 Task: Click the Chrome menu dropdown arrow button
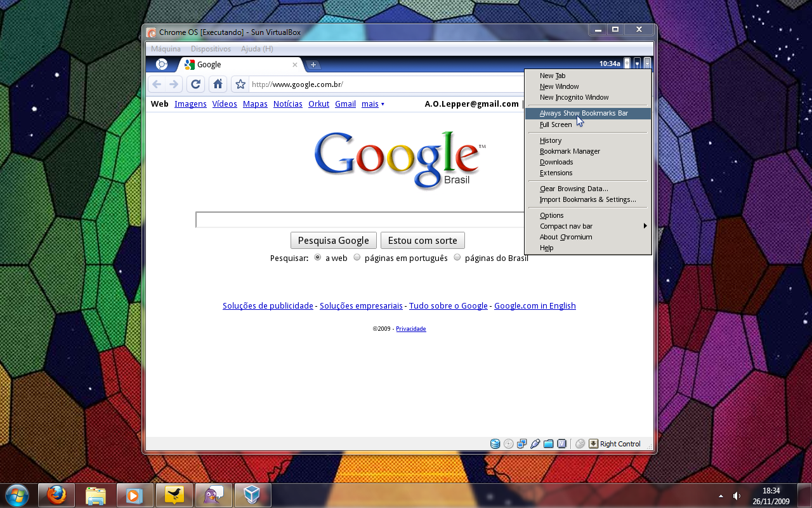click(x=647, y=63)
